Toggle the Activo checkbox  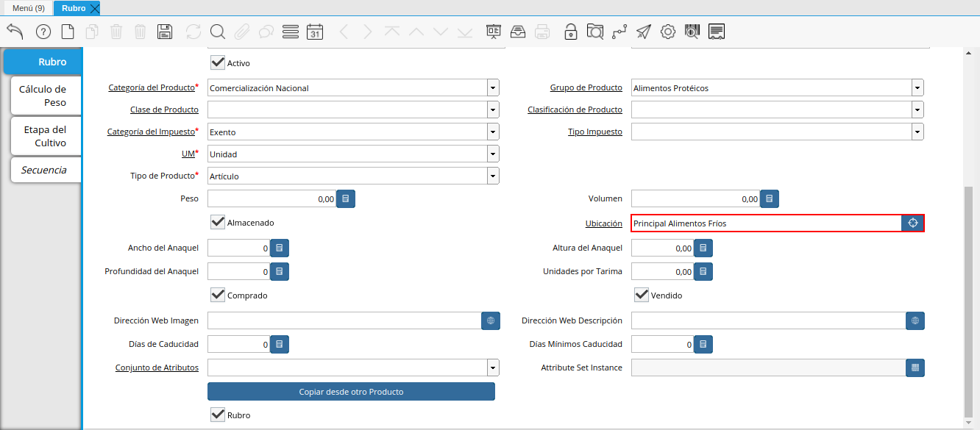click(218, 63)
